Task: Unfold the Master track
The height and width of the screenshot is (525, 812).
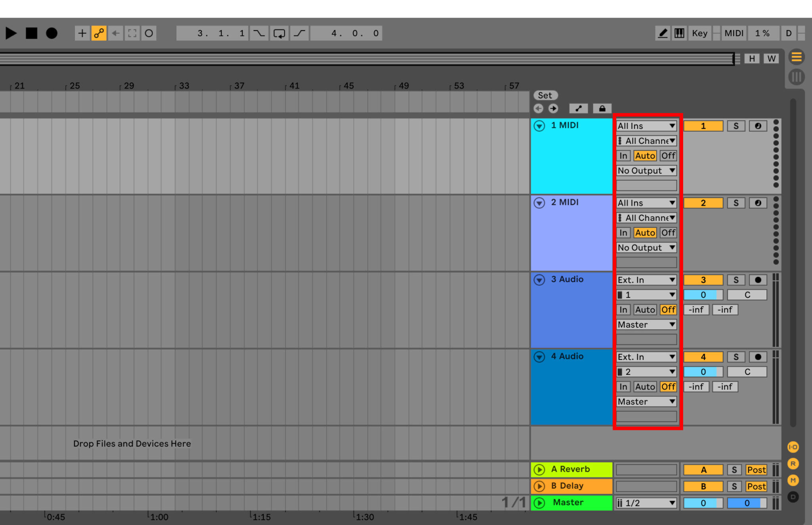Action: pyautogui.click(x=539, y=503)
